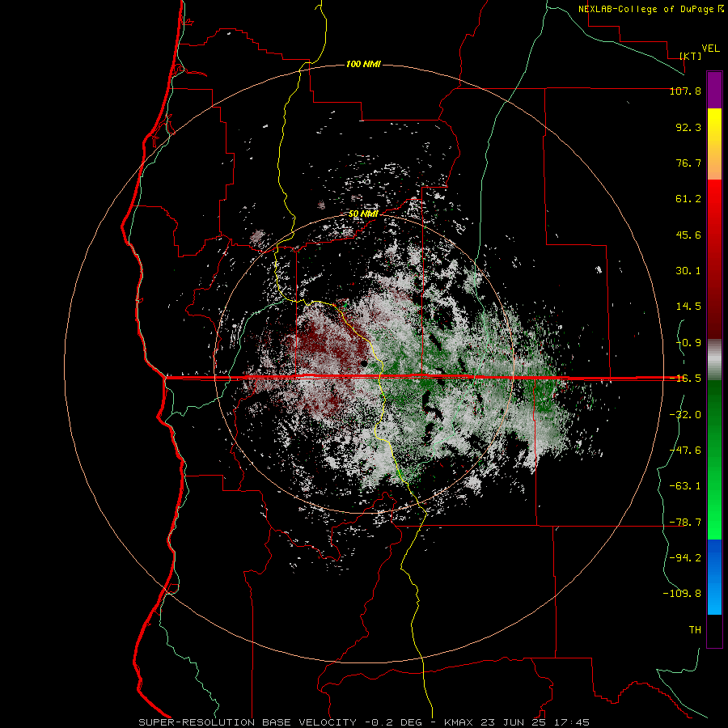
Task: Pick the blue segment of the color bar
Action: tap(714, 577)
